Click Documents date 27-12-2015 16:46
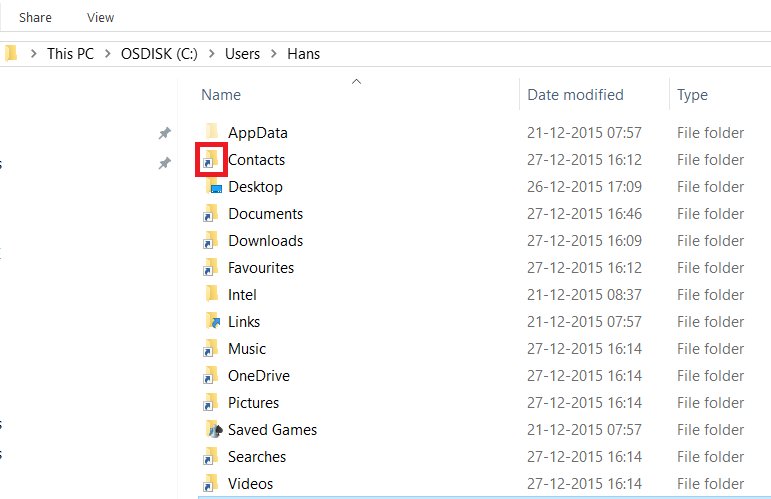 click(584, 214)
